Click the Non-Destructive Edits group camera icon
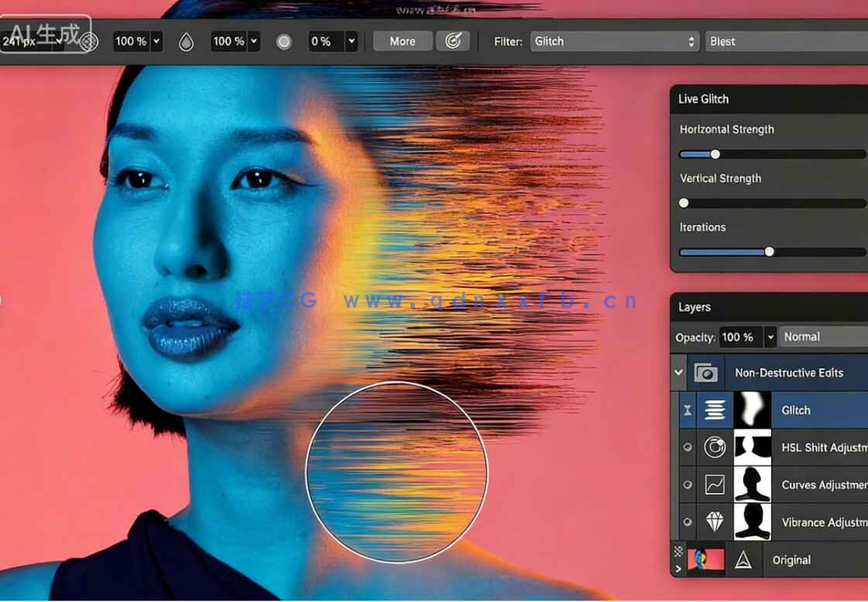The image size is (868, 602). pyautogui.click(x=705, y=372)
